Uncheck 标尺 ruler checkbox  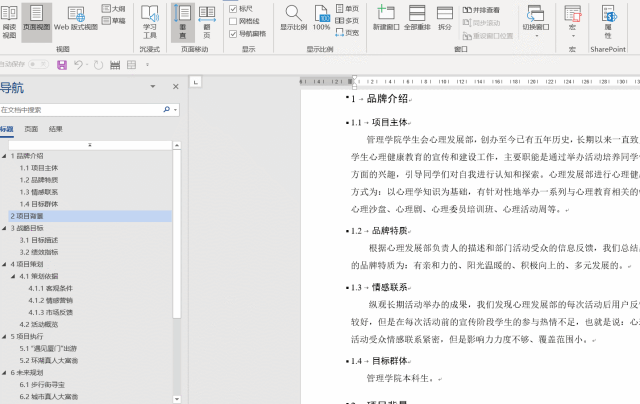point(233,9)
